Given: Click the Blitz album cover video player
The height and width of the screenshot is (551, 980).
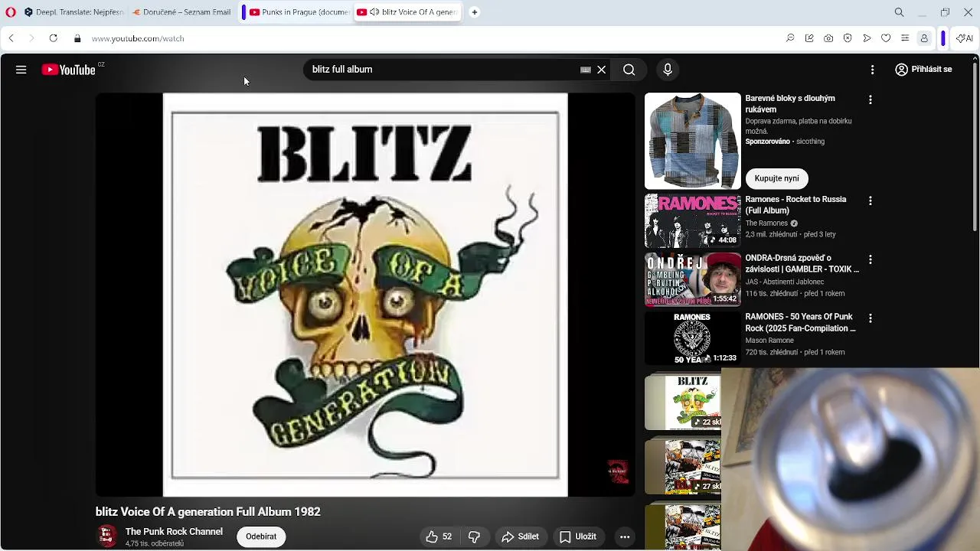Looking at the screenshot, I should click(365, 295).
